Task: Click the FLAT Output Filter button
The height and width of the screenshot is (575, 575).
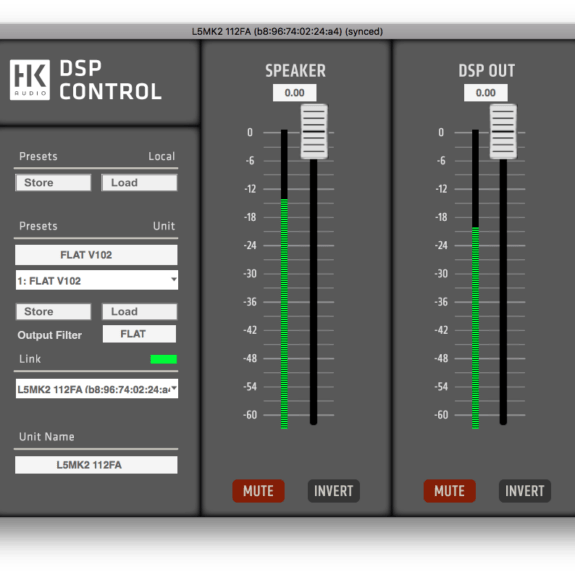Action: (x=139, y=334)
